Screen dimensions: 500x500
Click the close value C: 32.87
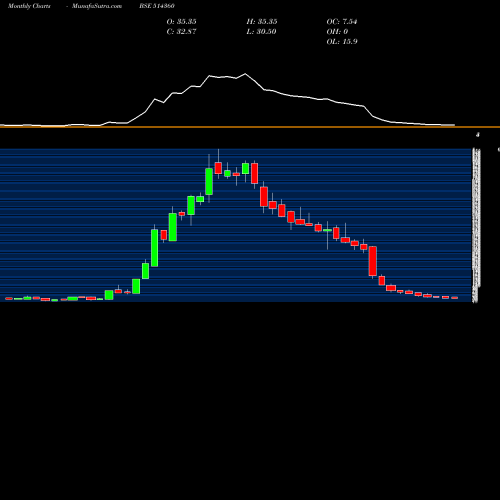point(182,32)
